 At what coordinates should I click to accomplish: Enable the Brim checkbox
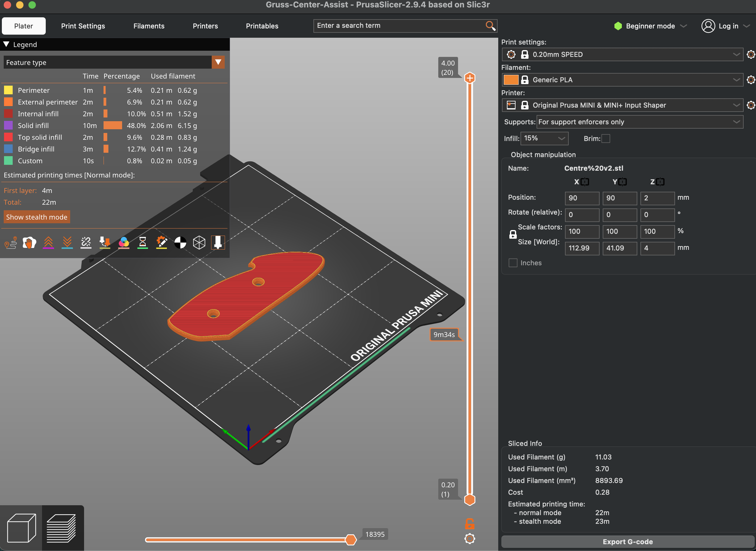click(606, 139)
